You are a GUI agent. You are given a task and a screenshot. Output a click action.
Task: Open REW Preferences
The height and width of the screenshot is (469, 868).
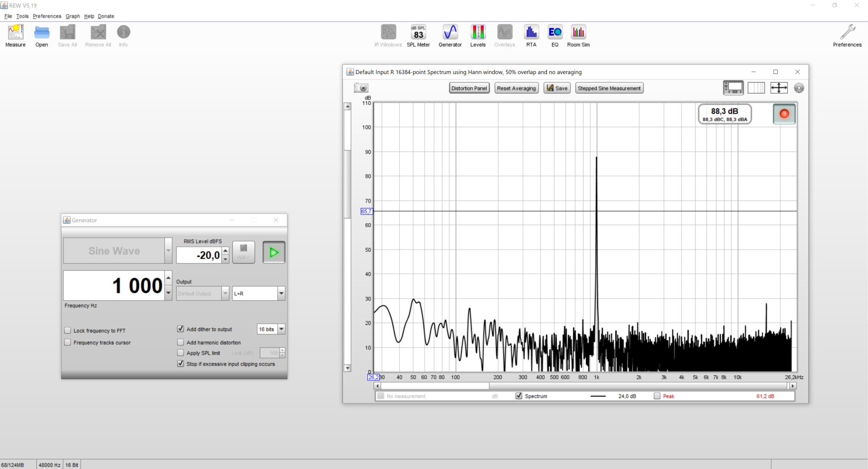click(x=846, y=34)
